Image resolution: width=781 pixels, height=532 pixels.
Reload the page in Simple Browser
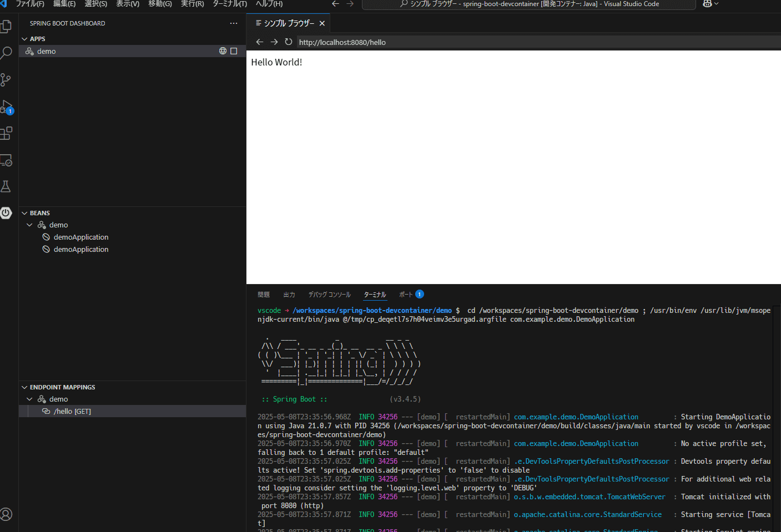(x=288, y=42)
